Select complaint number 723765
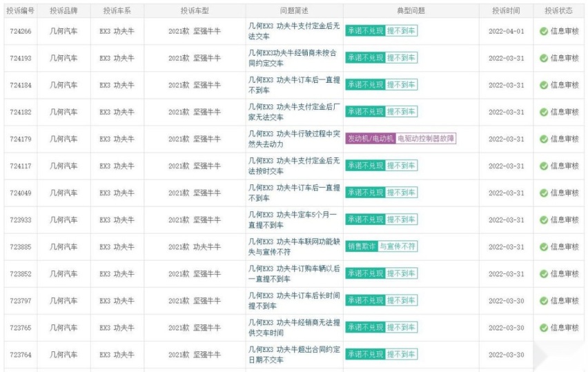 21,328
